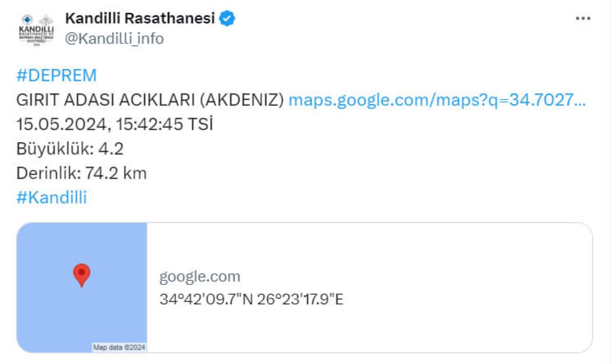This screenshot has width=613, height=364.
Task: Click the Derinlik: 74.2 km text
Action: click(82, 174)
